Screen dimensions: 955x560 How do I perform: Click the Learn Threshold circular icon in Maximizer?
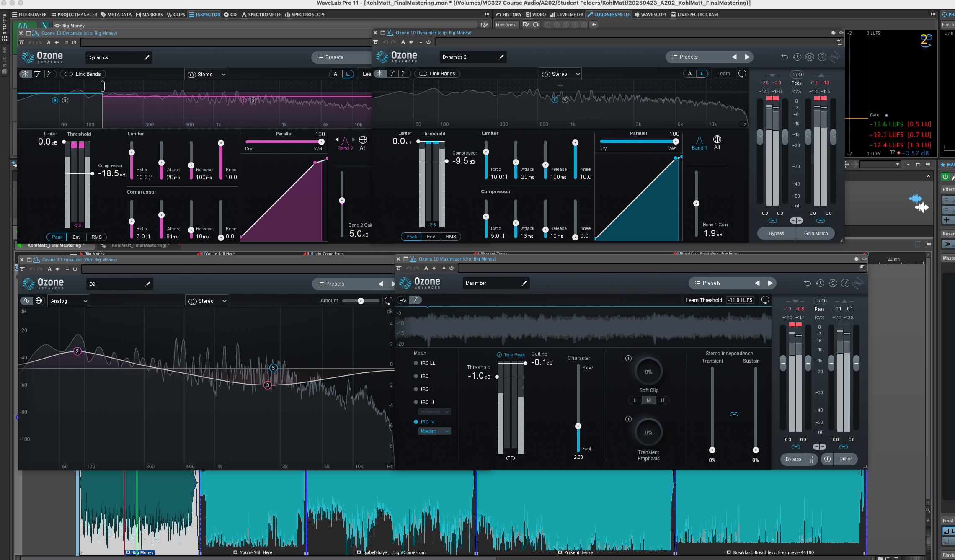coord(765,300)
